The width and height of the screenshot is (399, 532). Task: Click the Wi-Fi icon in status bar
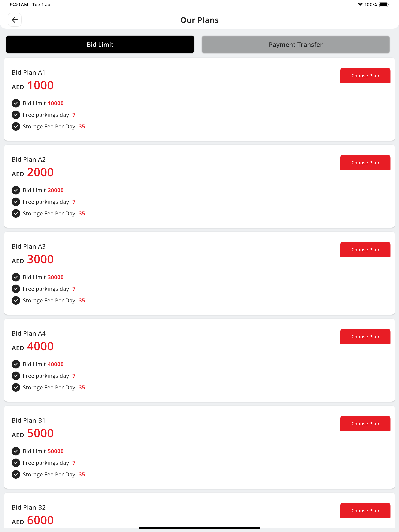[360, 5]
